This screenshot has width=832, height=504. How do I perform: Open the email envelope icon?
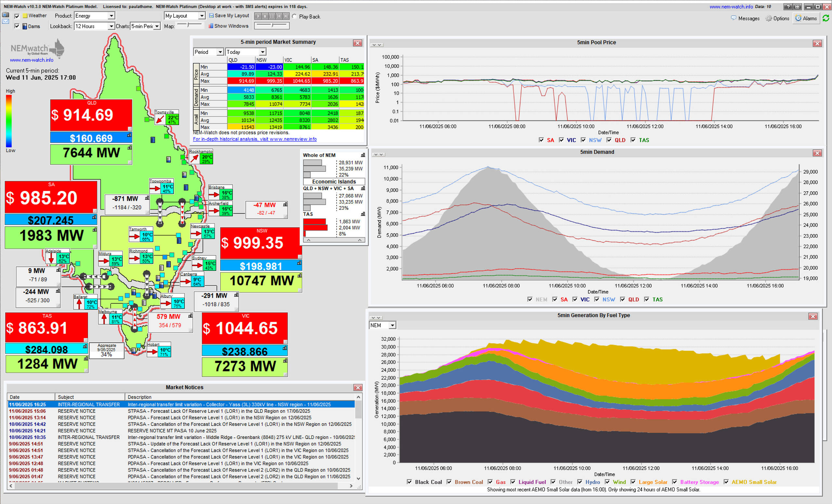pos(6,21)
